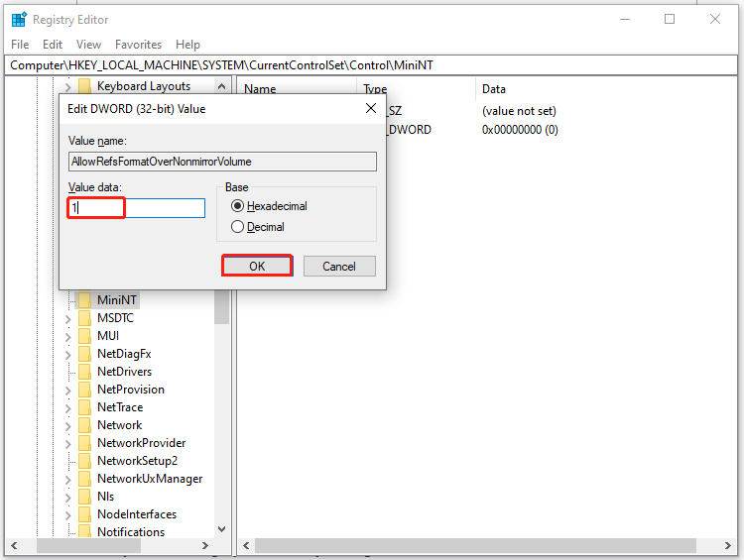
Task: Select the NetworkSetup2 folder icon
Action: pos(85,461)
